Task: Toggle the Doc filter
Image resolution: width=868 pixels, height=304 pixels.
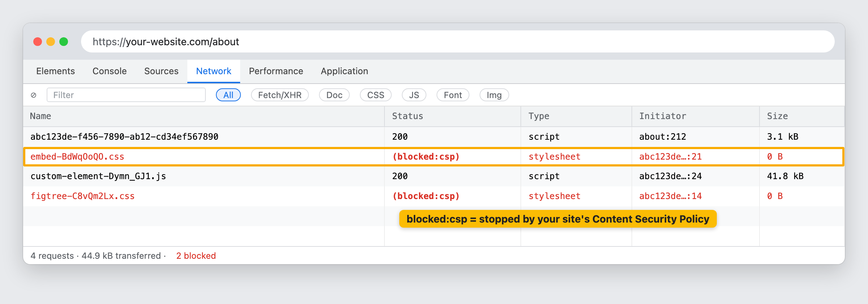Action: 334,95
